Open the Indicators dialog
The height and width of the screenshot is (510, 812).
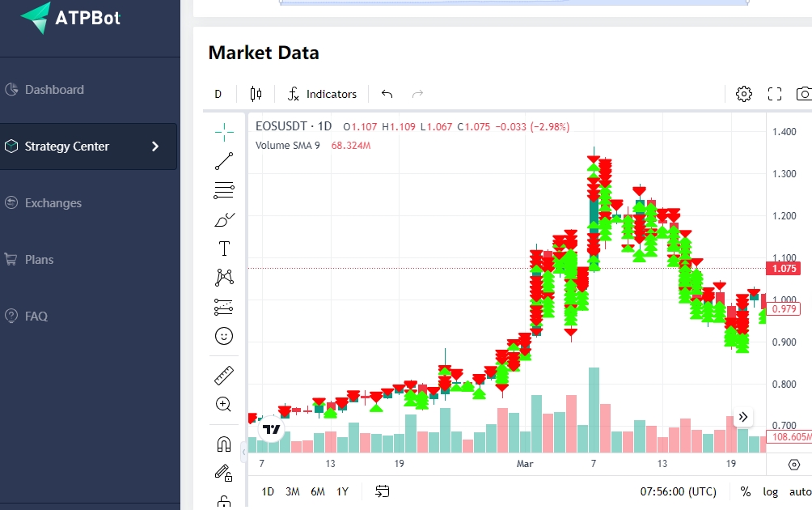tap(322, 94)
